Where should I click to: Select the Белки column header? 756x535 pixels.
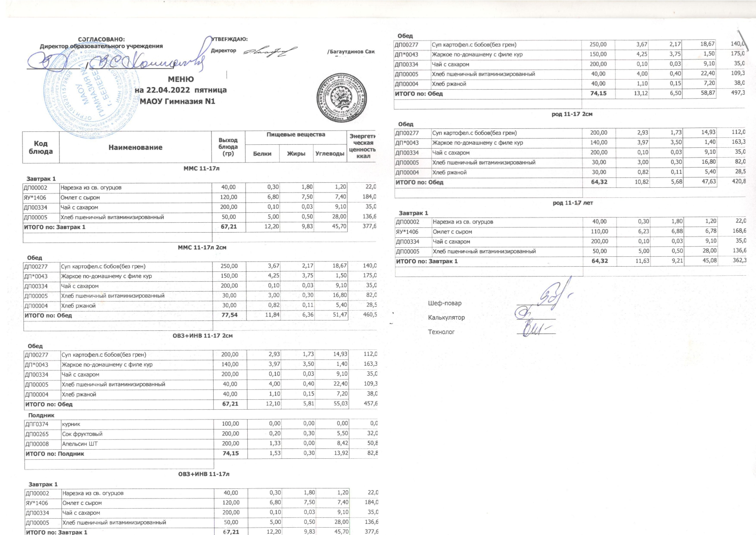pyautogui.click(x=262, y=154)
